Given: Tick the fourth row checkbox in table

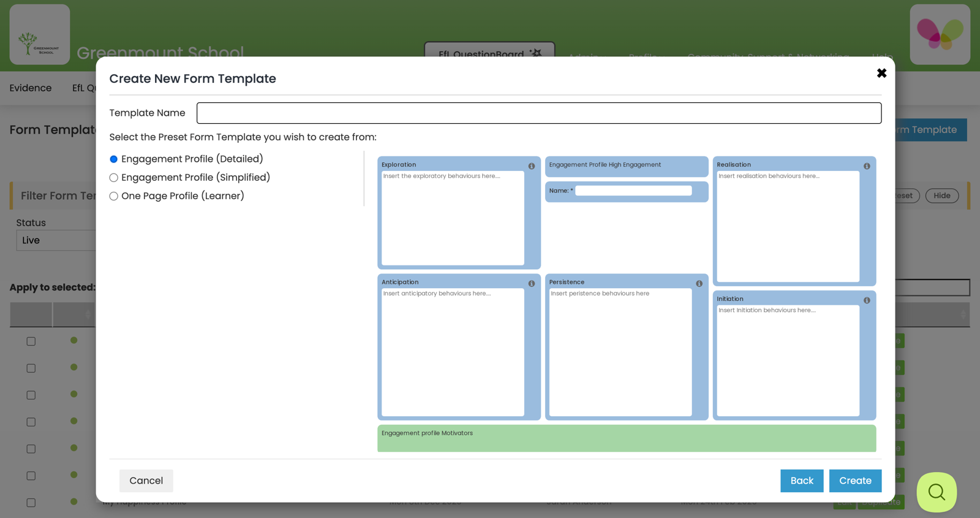Looking at the screenshot, I should coord(31,422).
